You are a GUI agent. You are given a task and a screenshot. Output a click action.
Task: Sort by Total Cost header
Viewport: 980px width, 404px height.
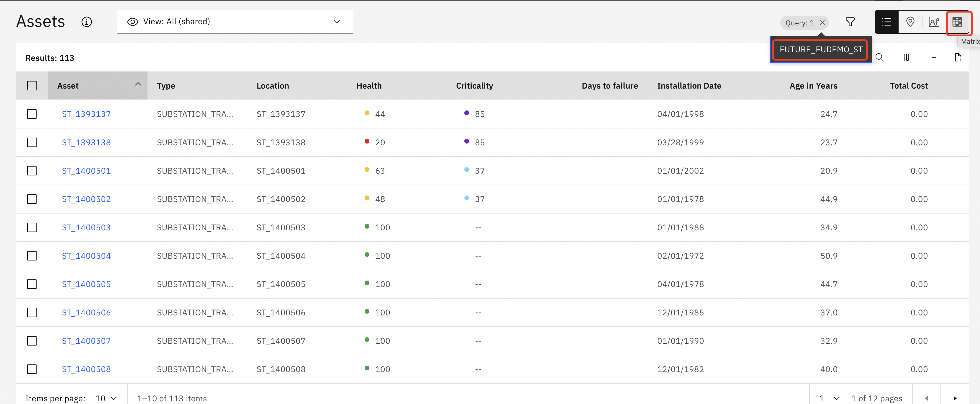(909, 86)
